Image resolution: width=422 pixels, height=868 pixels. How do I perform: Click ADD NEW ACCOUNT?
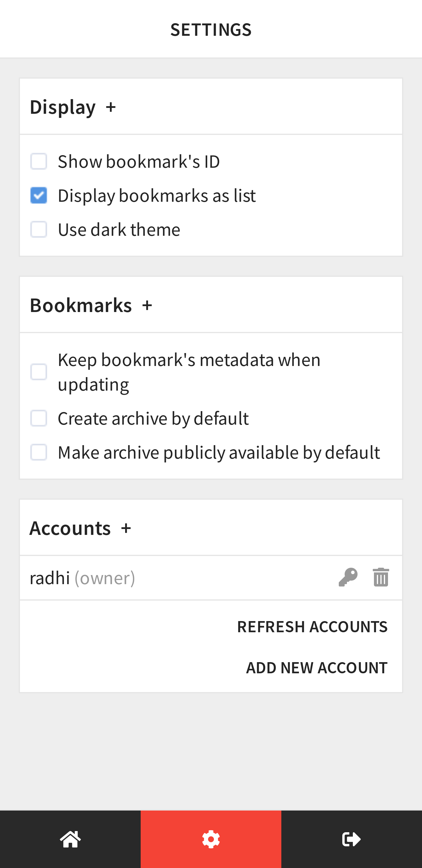(317, 668)
